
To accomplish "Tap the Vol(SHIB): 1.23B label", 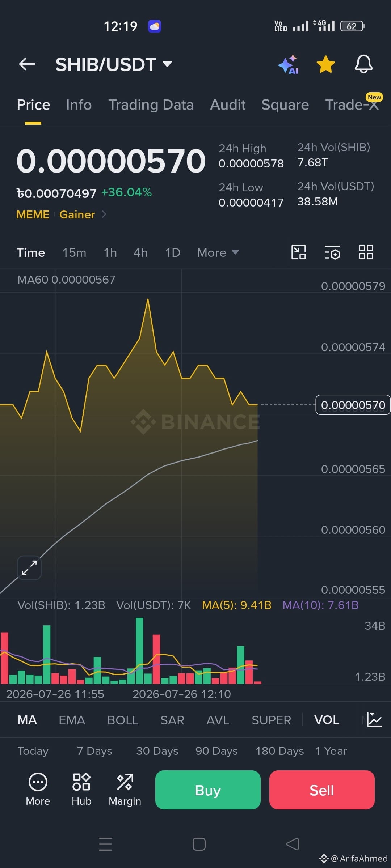I will point(61,605).
